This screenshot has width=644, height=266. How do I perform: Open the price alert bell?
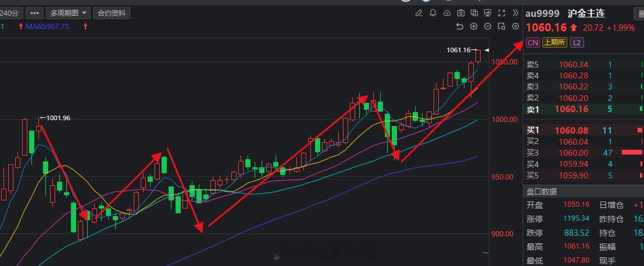(x=433, y=13)
